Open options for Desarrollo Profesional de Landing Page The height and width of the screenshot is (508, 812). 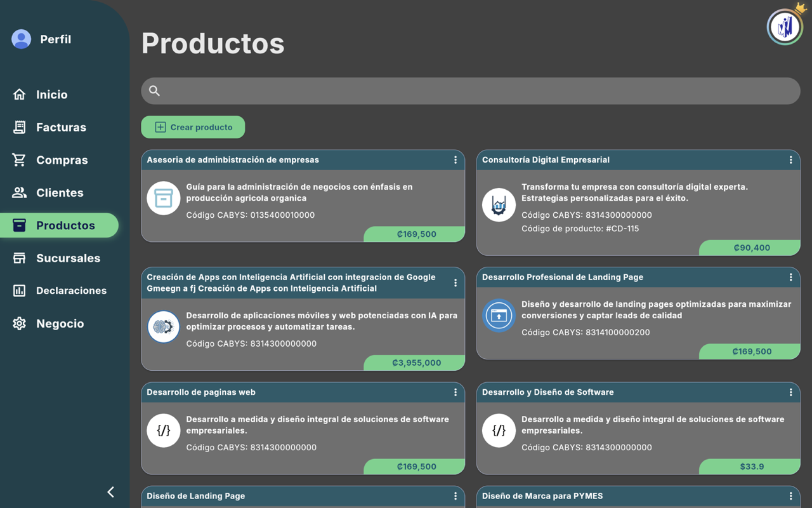pyautogui.click(x=790, y=277)
